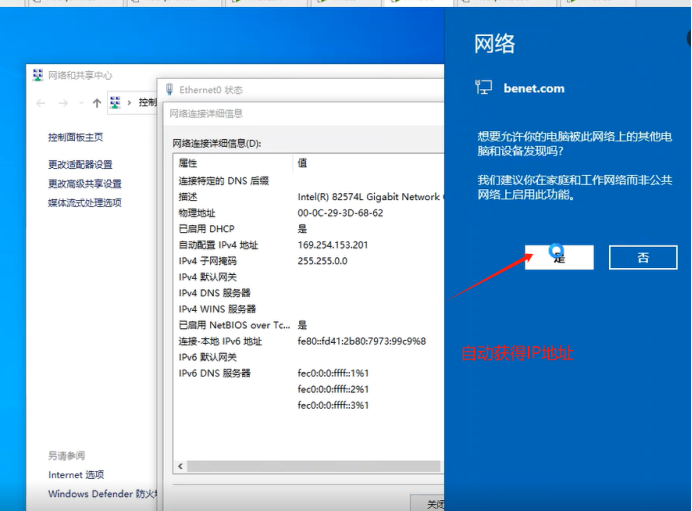
Task: Open 控制面板主页 link
Action: point(75,137)
